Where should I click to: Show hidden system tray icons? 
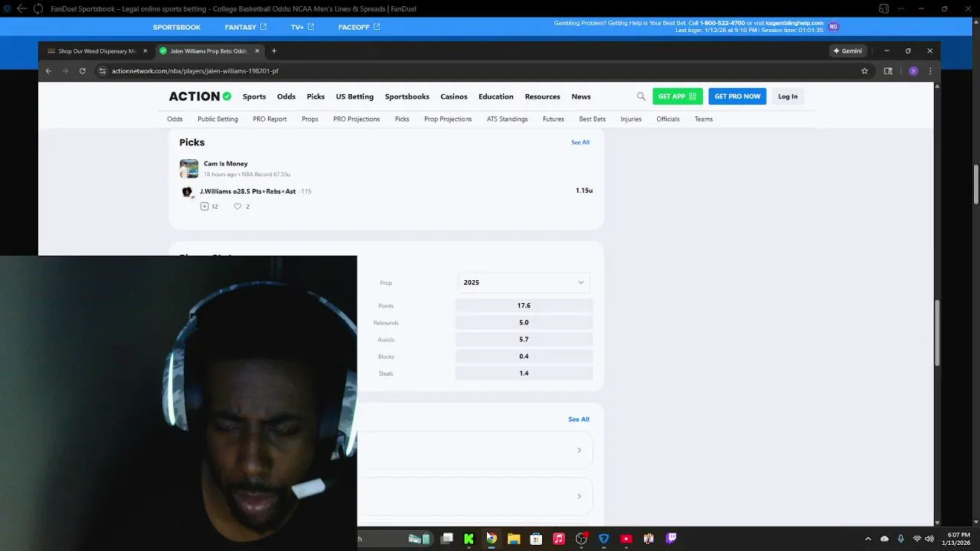867,539
